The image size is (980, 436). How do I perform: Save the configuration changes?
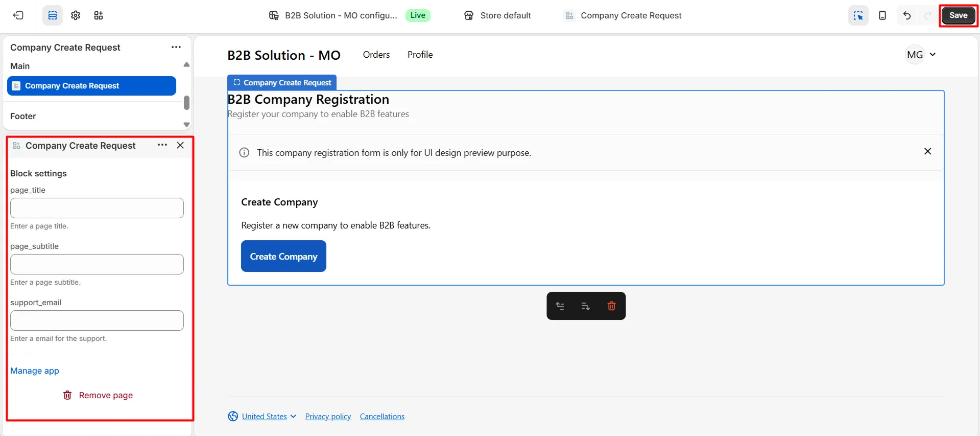click(959, 15)
